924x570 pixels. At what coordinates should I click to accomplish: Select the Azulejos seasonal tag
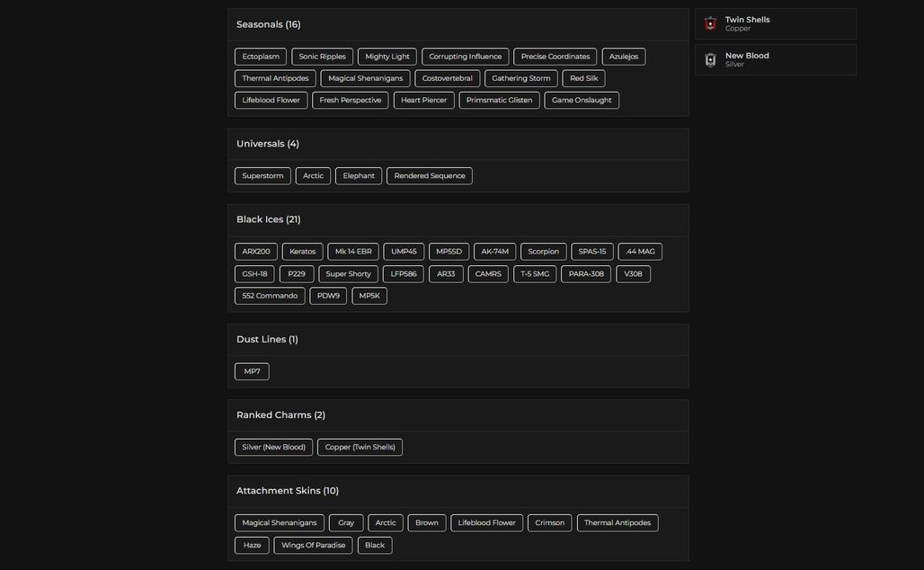click(624, 57)
